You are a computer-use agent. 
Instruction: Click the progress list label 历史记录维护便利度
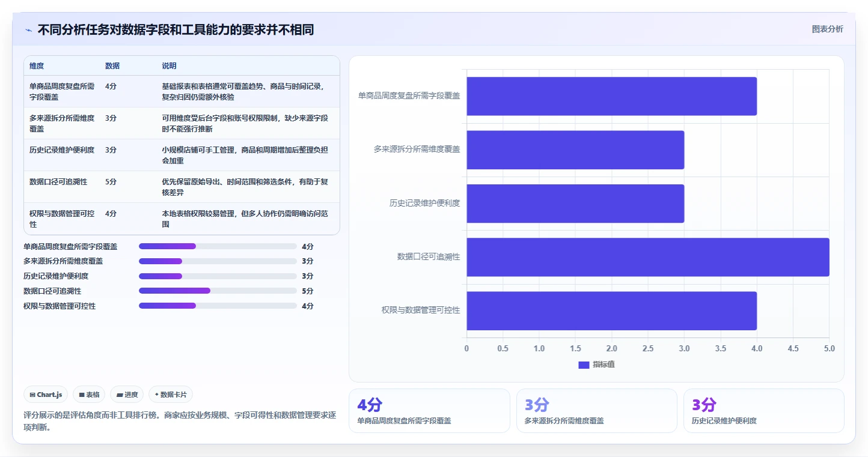pos(56,276)
